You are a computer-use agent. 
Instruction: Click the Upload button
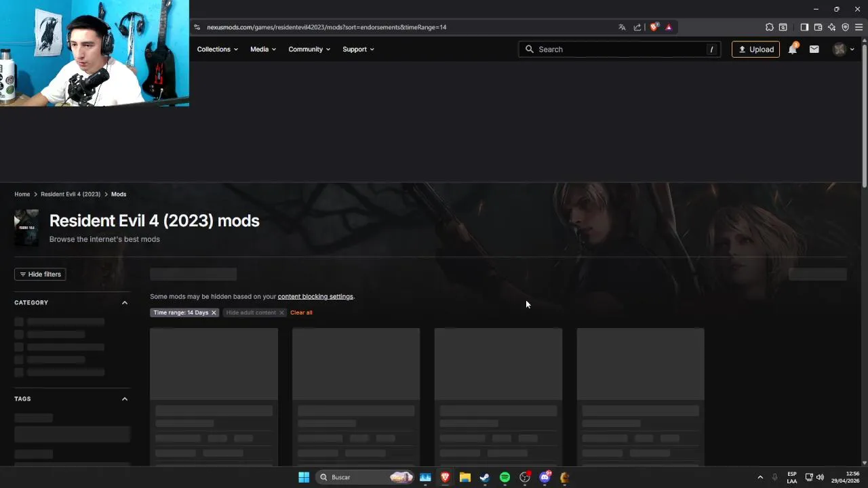pos(755,49)
